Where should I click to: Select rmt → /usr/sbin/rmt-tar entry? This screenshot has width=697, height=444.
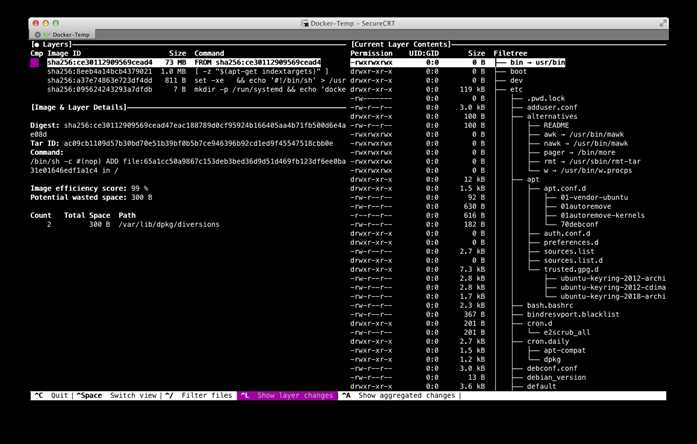(592, 161)
